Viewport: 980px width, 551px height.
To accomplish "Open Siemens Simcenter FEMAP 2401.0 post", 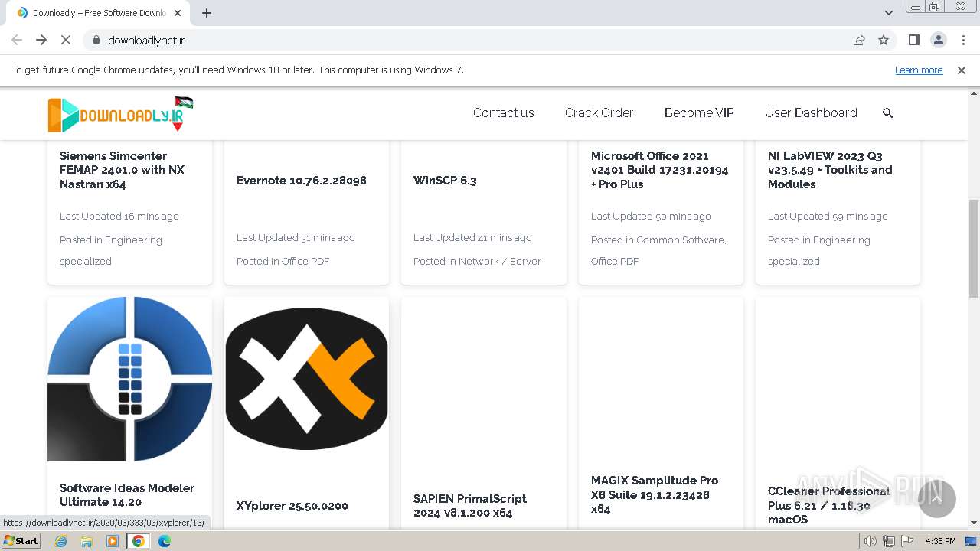I will click(x=122, y=170).
